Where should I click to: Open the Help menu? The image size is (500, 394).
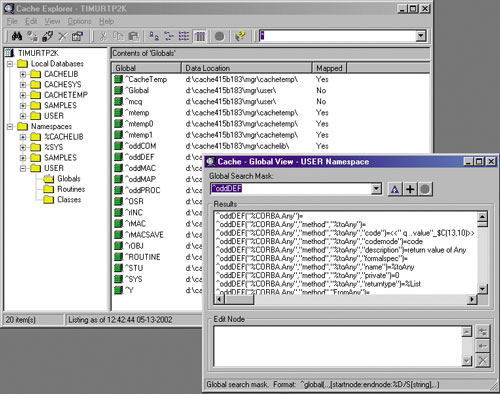pyautogui.click(x=106, y=21)
